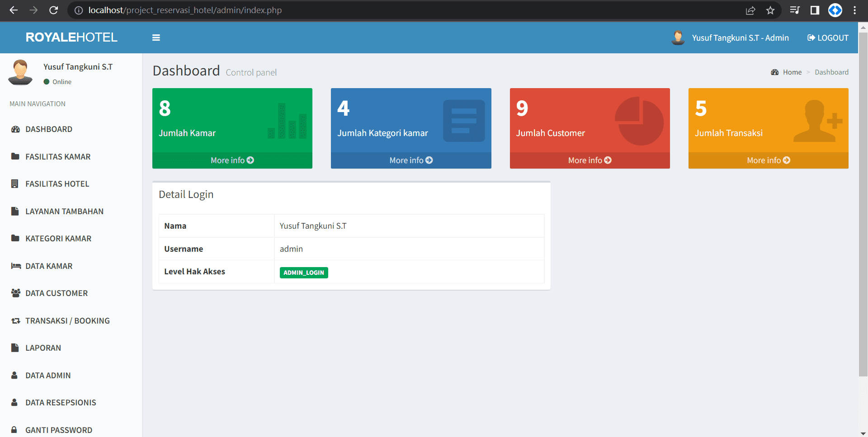Click the browser address bar URL

[185, 10]
